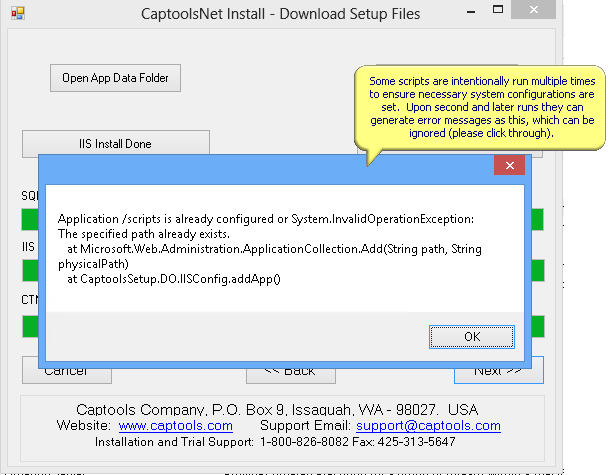Click the yellow scripts warning tooltip
Screen dimensions: 612x475
click(482, 107)
